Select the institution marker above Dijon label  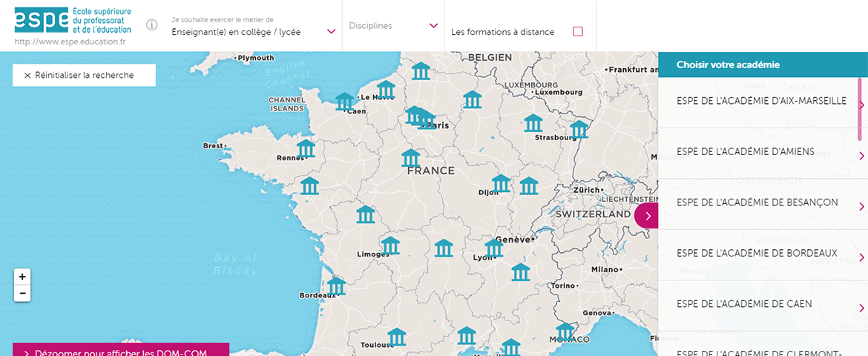coord(501,183)
